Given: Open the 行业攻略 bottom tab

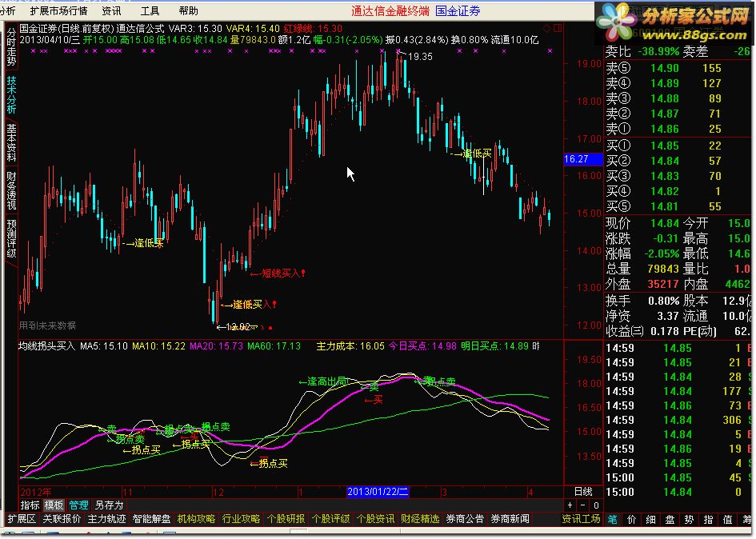Looking at the screenshot, I should 241,519.
